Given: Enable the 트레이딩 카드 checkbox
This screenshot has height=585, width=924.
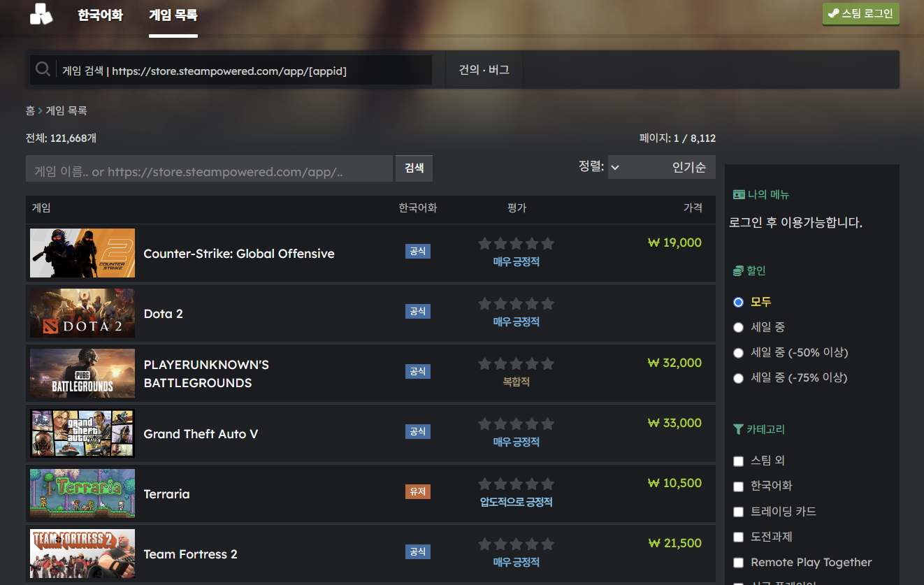Looking at the screenshot, I should tap(738, 512).
